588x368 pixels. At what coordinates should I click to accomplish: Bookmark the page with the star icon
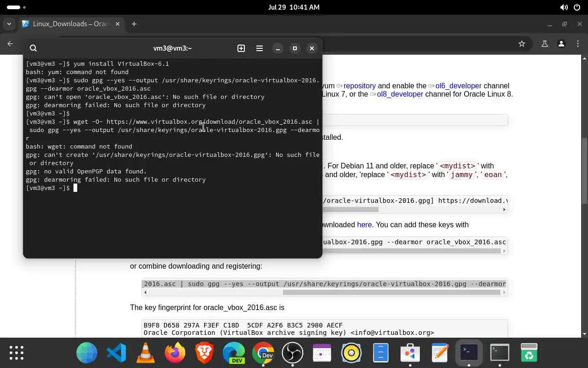522,44
